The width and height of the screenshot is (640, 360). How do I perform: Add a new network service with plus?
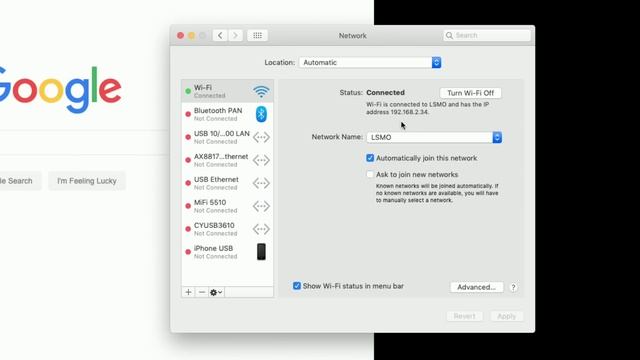(188, 292)
